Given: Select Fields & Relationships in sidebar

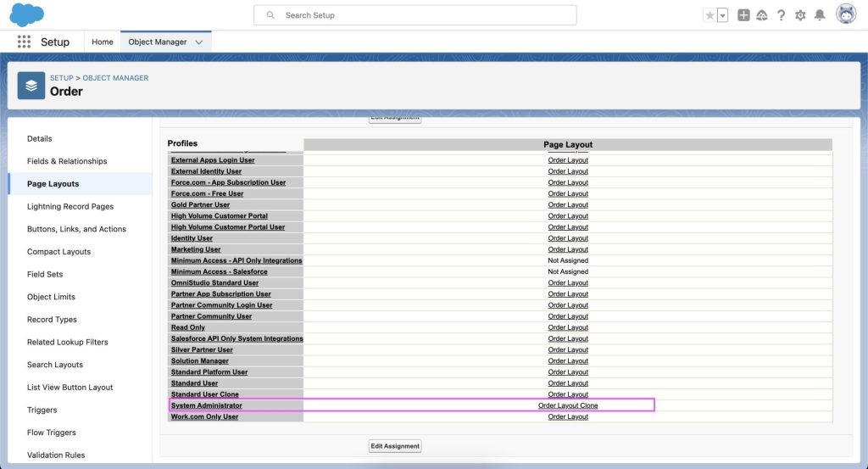Looking at the screenshot, I should tap(67, 161).
